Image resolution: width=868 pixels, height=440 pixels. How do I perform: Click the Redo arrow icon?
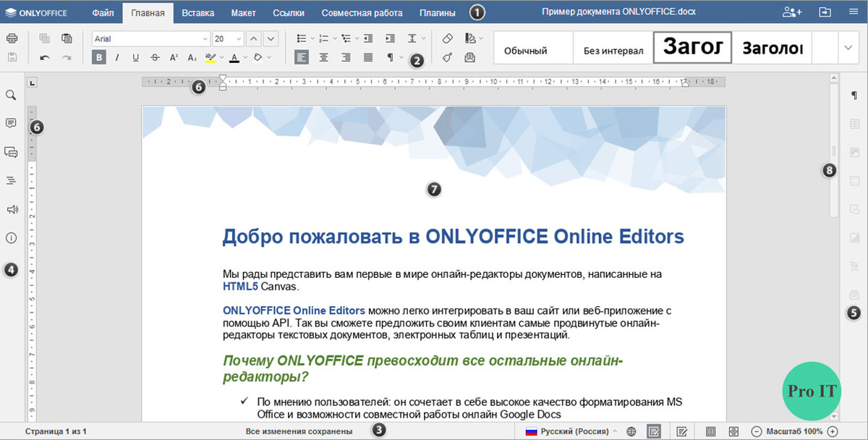tap(67, 57)
